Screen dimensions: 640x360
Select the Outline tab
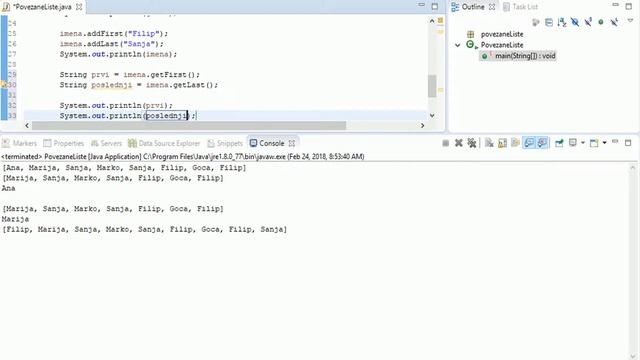[x=468, y=7]
